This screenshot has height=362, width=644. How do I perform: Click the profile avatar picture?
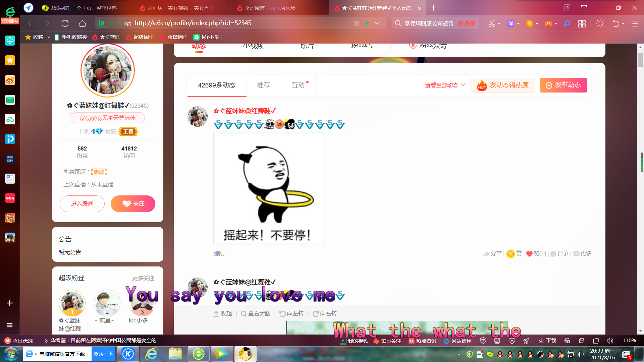(x=108, y=71)
